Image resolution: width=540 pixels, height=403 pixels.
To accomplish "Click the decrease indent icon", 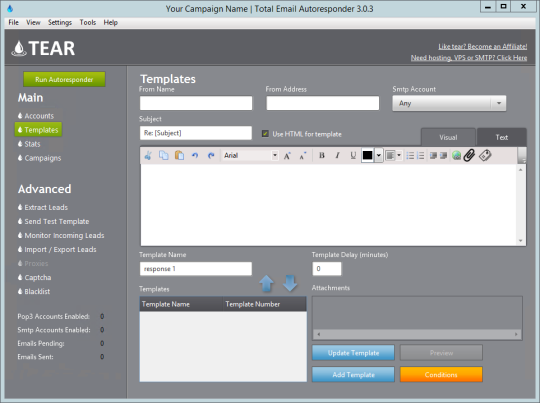I will coord(433,156).
